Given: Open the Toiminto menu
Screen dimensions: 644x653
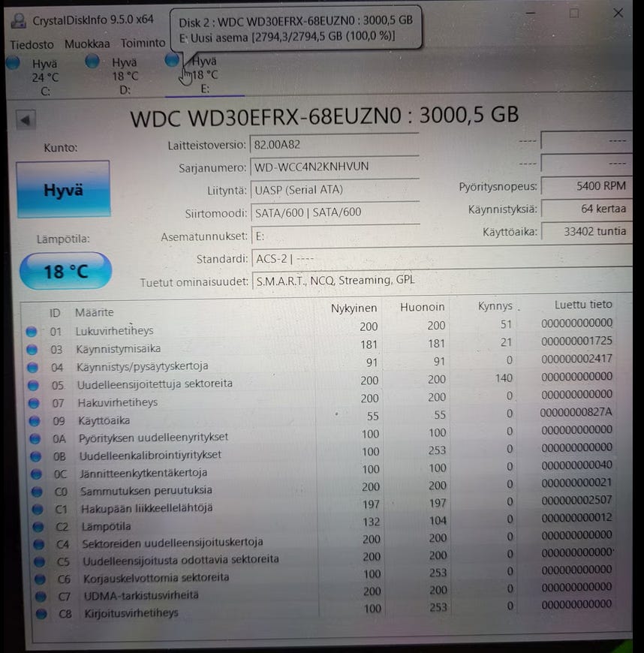Looking at the screenshot, I should click(143, 43).
